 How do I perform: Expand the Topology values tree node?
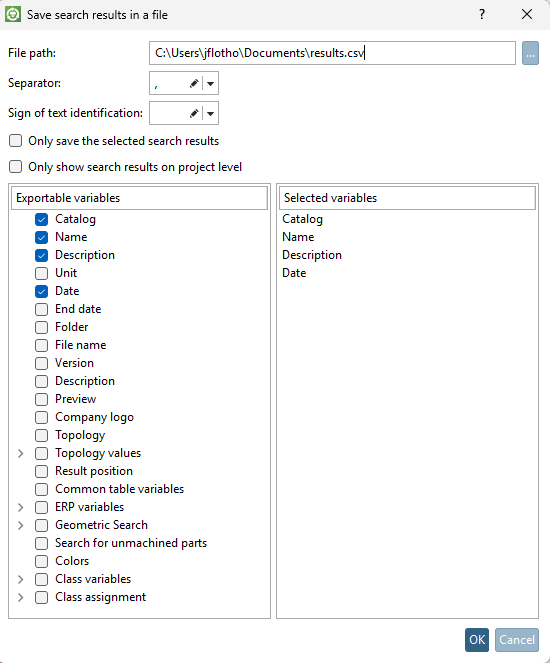(20, 454)
